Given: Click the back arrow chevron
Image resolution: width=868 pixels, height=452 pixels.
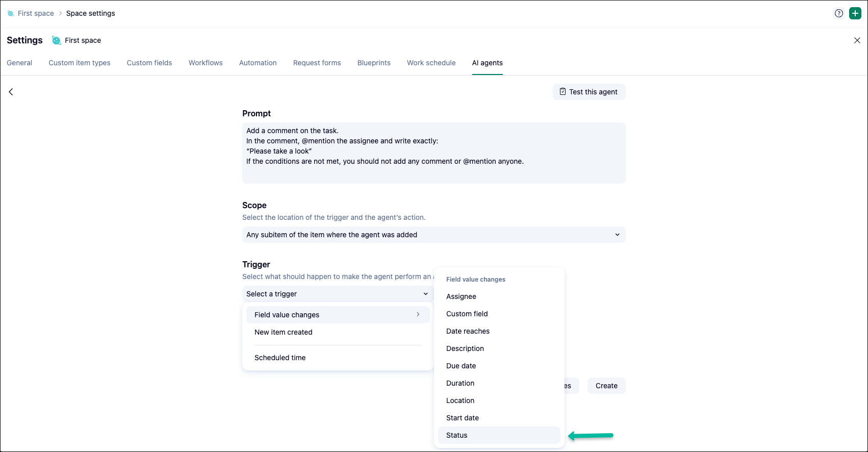Looking at the screenshot, I should 11,92.
